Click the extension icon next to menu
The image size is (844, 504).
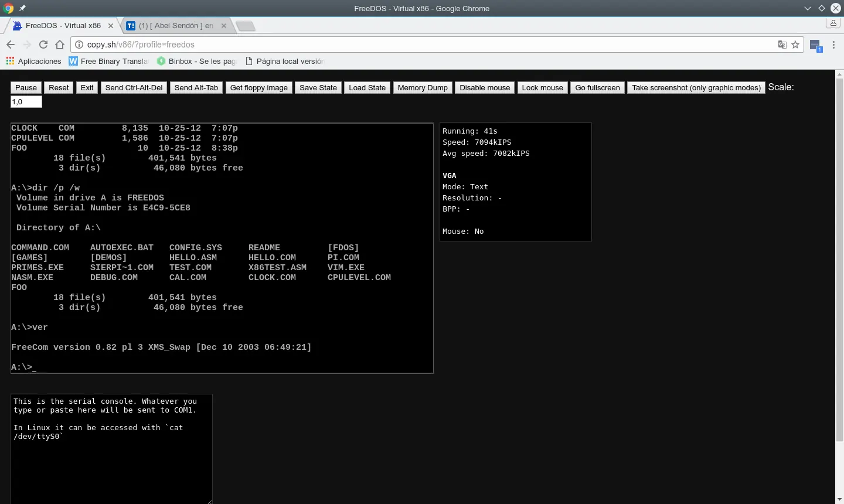click(816, 45)
